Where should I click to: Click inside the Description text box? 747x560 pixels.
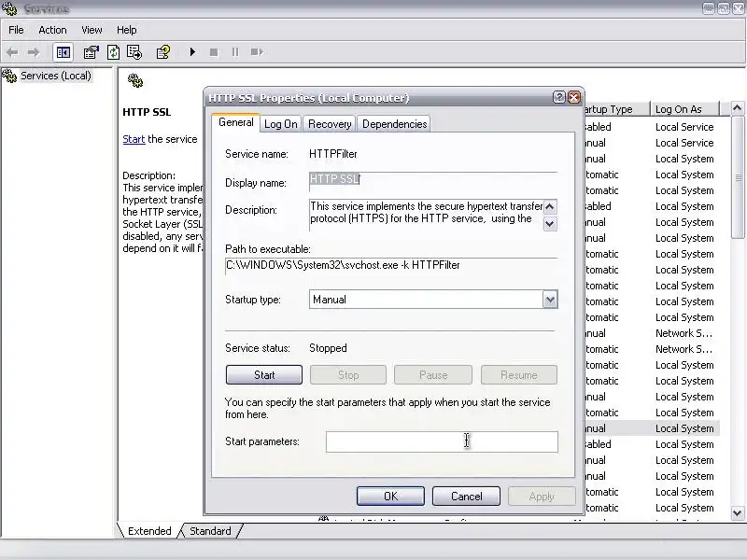tap(426, 215)
